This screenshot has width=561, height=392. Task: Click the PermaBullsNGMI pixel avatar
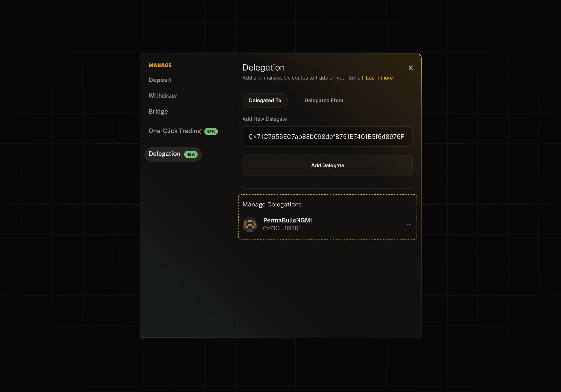click(250, 224)
